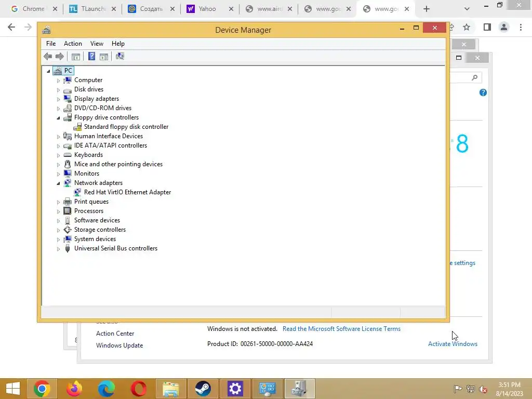This screenshot has height=399, width=532.
Task: Open the File menu
Action: (51, 44)
